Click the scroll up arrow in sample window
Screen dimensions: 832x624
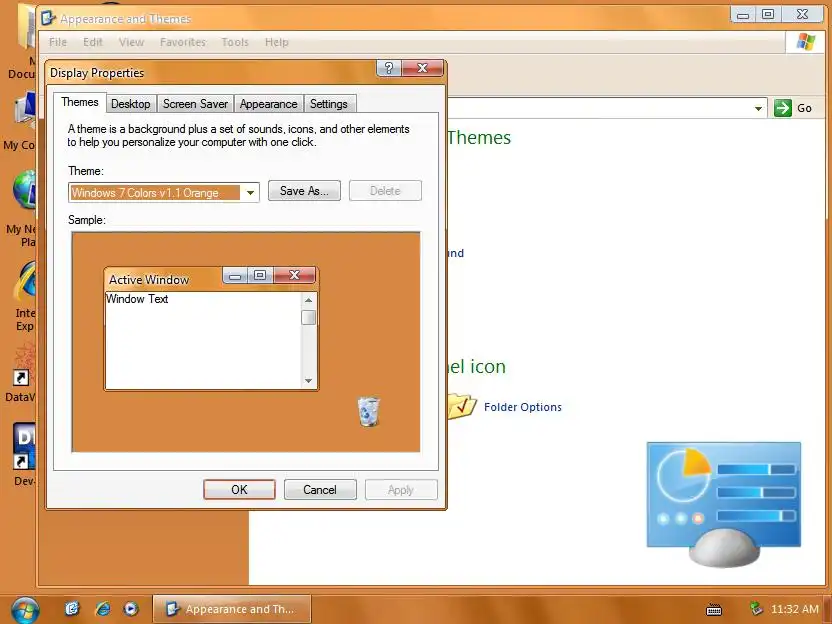tap(308, 300)
